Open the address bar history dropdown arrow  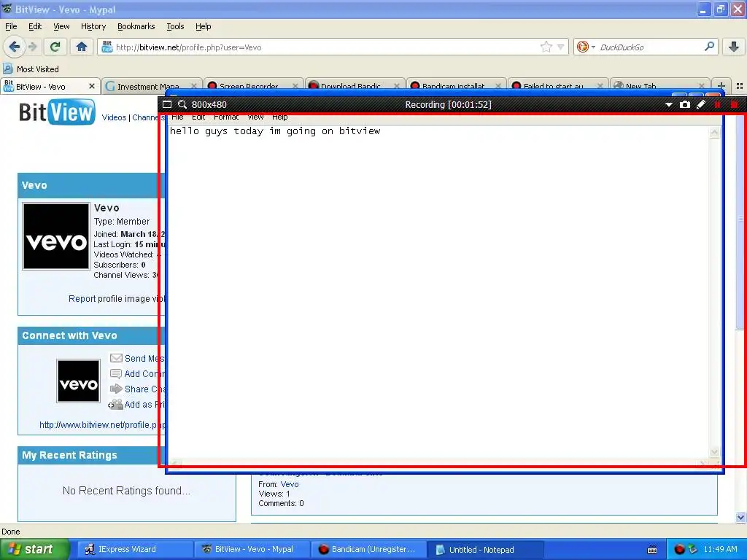coord(561,47)
